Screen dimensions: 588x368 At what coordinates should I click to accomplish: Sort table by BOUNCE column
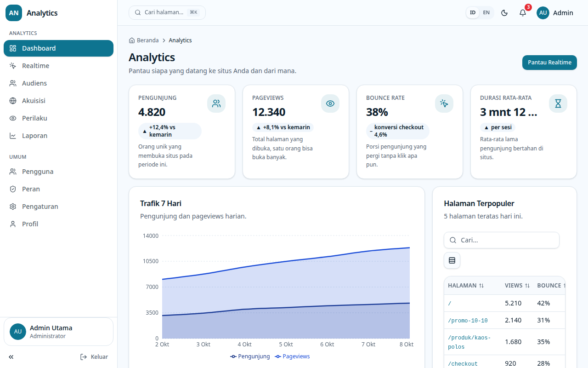pyautogui.click(x=551, y=286)
